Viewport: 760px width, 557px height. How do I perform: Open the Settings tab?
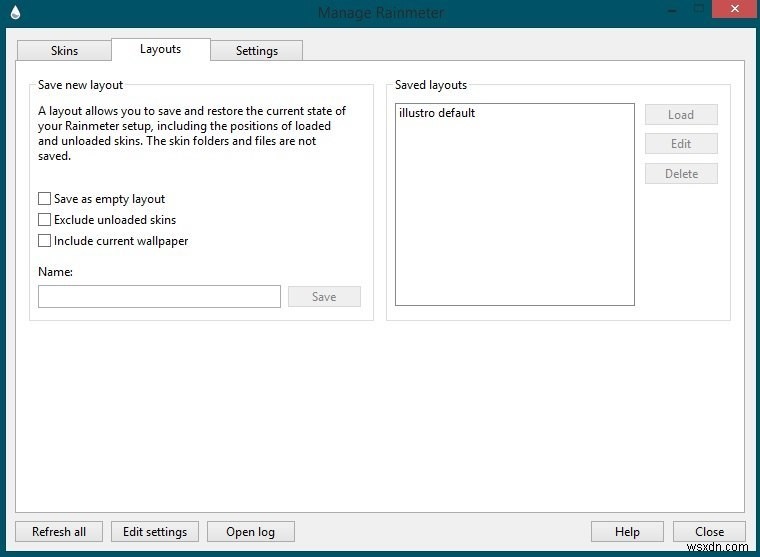point(256,50)
